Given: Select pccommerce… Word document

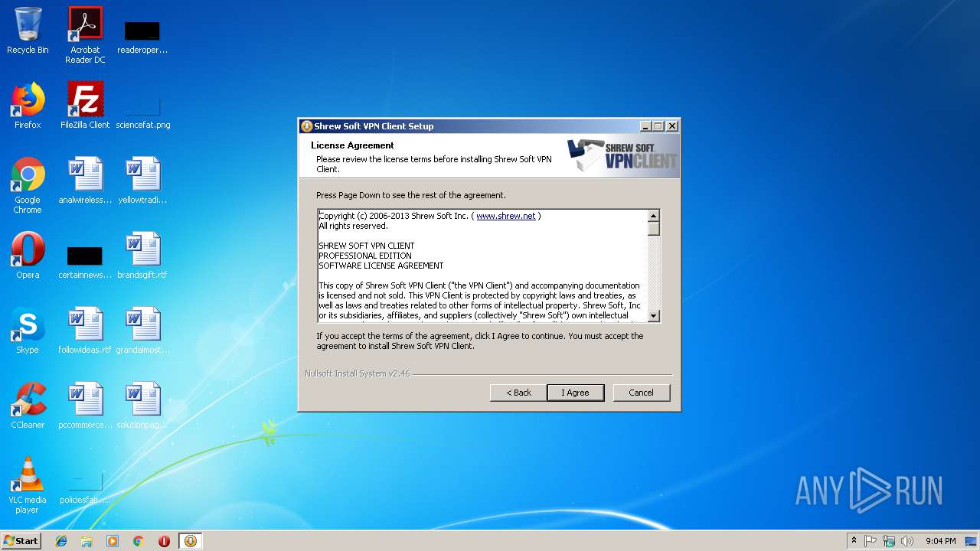Looking at the screenshot, I should tap(85, 406).
